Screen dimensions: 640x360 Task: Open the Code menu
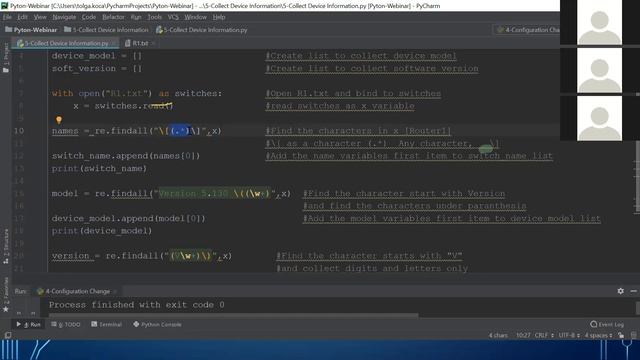coord(89,17)
